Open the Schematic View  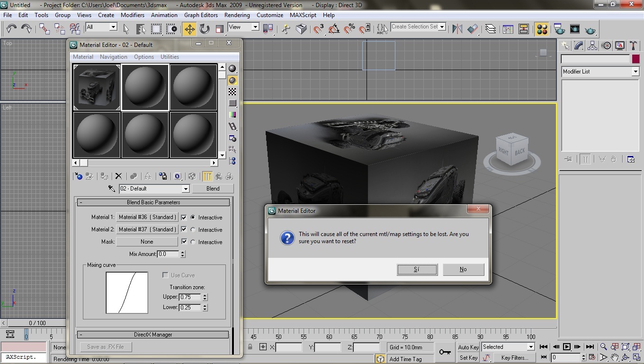[524, 29]
